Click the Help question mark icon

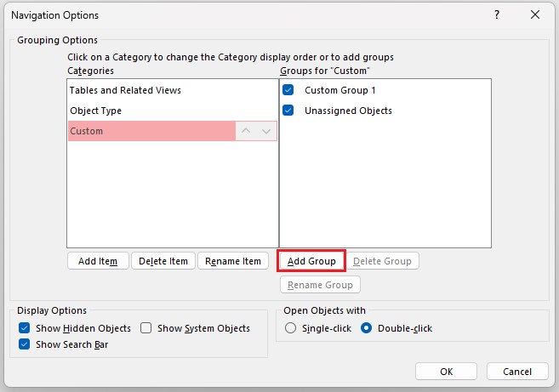pyautogui.click(x=496, y=14)
